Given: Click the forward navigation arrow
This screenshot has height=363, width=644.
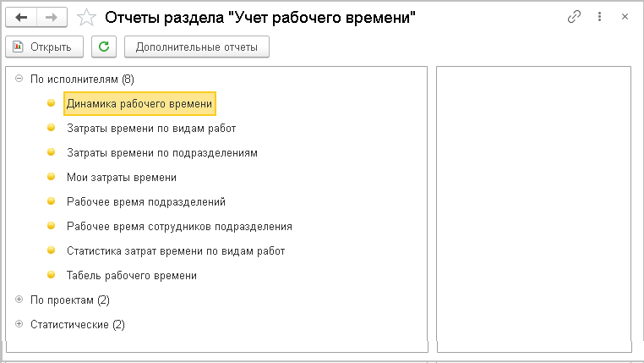Looking at the screenshot, I should [x=52, y=16].
